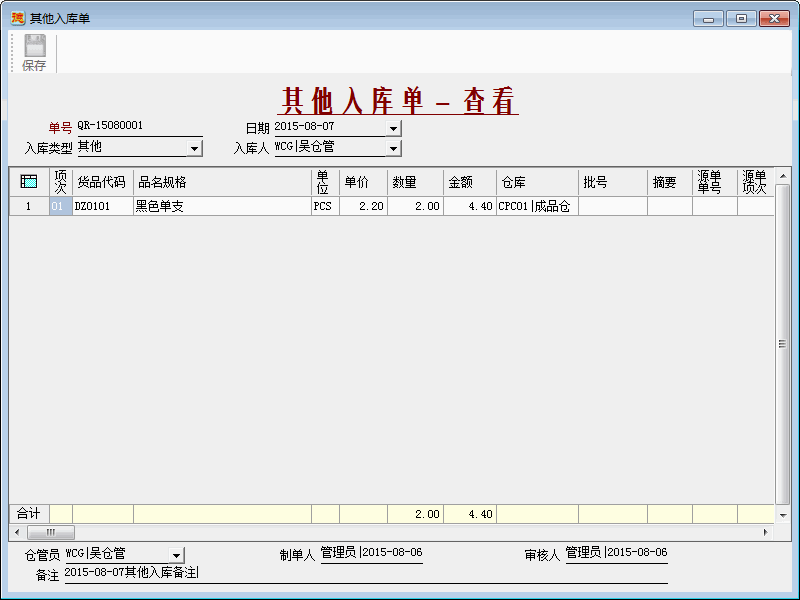
Task: Close the 其他入库单 window
Action: (774, 19)
